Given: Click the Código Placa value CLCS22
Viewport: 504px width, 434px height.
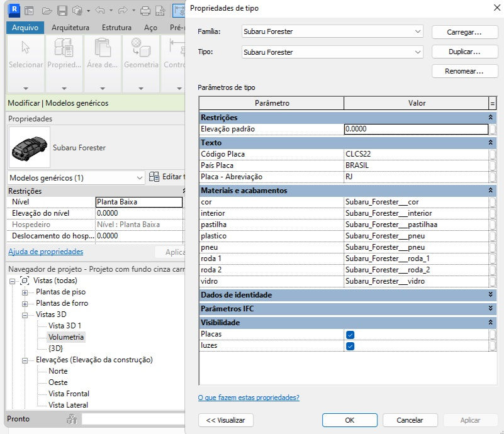Looking at the screenshot, I should click(x=416, y=154).
